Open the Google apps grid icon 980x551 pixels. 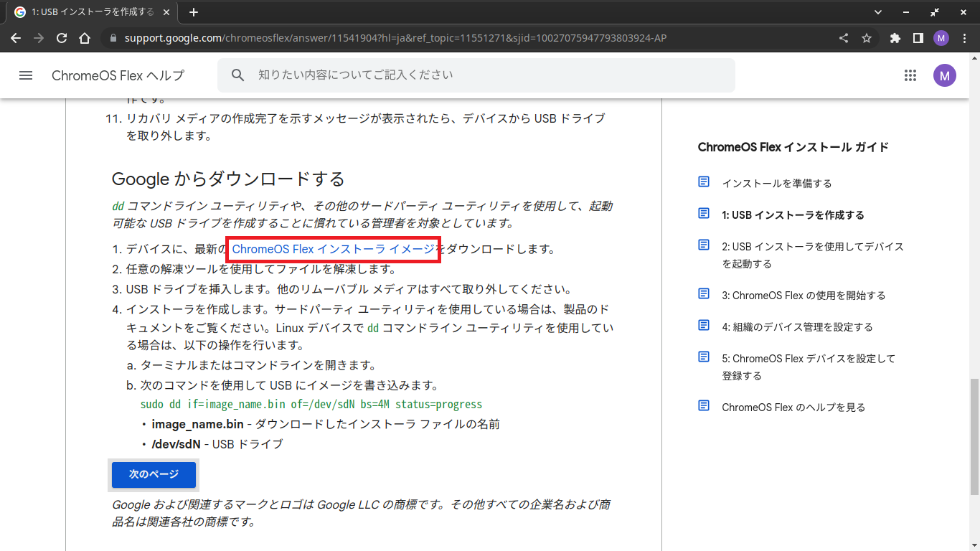910,75
